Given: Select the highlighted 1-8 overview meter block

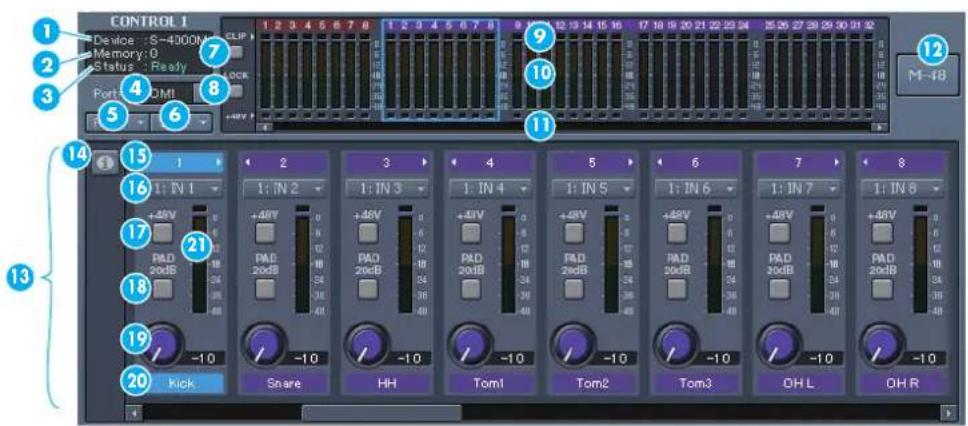Looking at the screenshot, I should [440, 70].
